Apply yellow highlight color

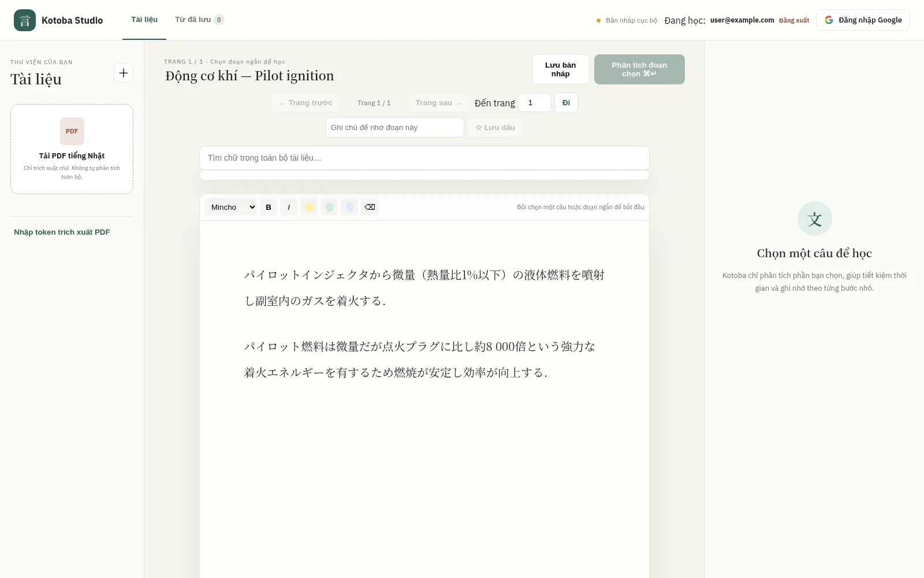pyautogui.click(x=309, y=207)
